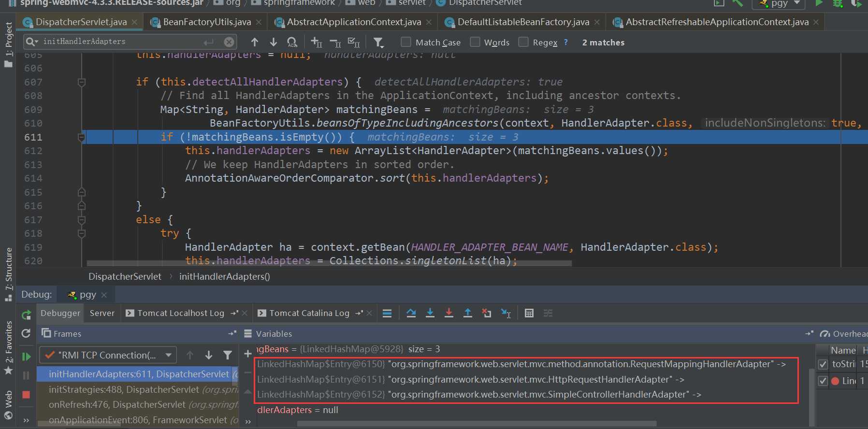Click Filter frames funnel icon
The image size is (868, 429).
(228, 355)
